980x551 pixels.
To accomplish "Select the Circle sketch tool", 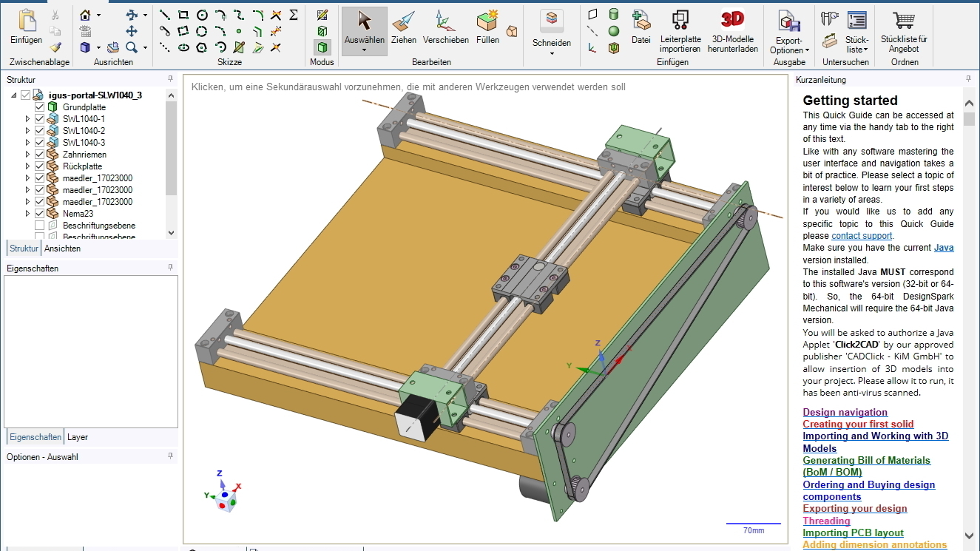I will pyautogui.click(x=202, y=15).
